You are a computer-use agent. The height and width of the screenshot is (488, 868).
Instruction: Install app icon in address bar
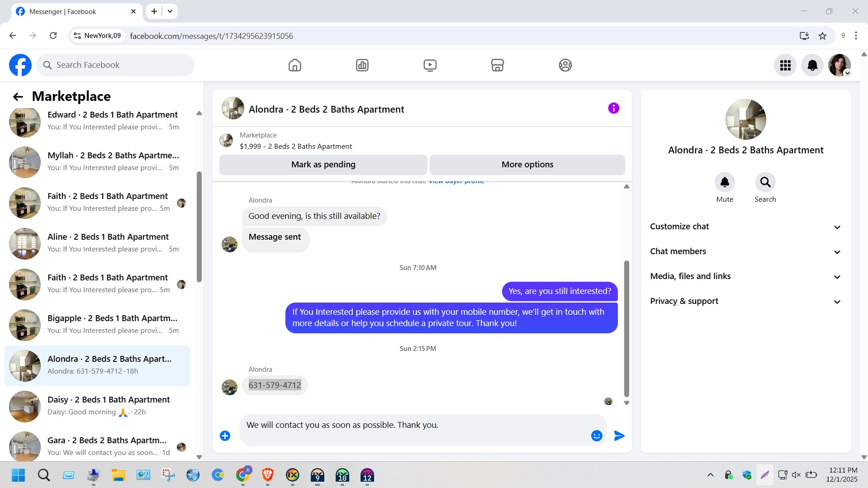click(804, 36)
